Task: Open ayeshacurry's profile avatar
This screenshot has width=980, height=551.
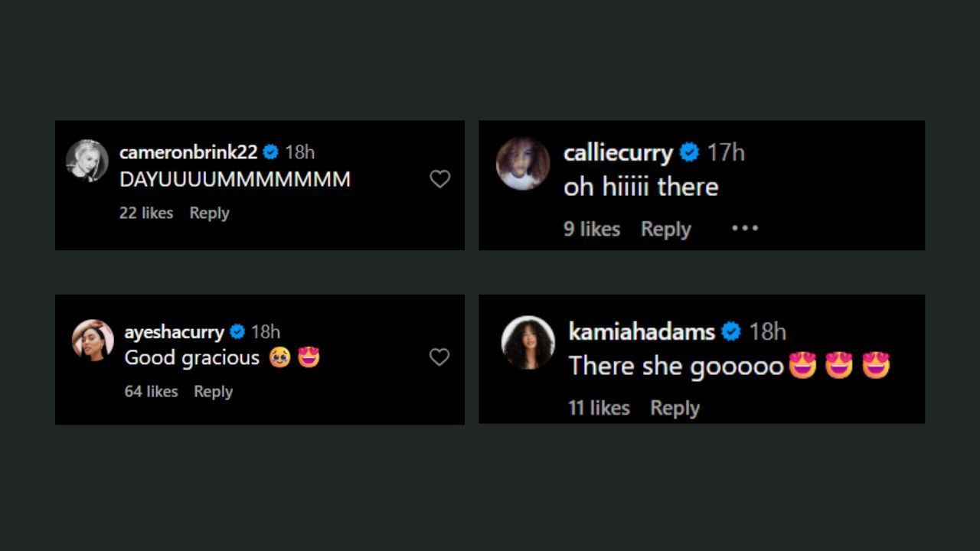Action: pyautogui.click(x=93, y=340)
